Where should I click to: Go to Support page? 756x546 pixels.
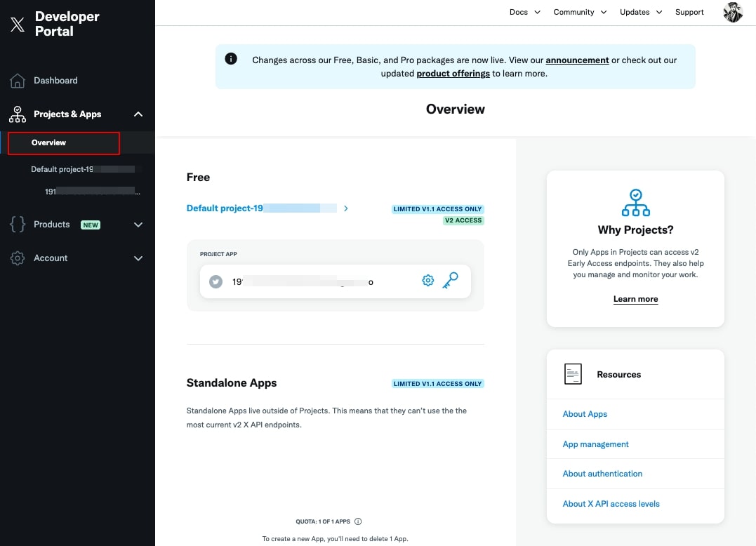click(689, 12)
